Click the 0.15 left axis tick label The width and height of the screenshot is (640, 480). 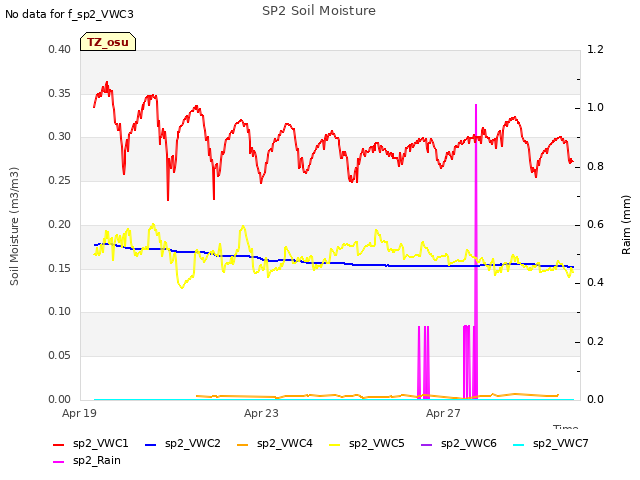(60, 268)
